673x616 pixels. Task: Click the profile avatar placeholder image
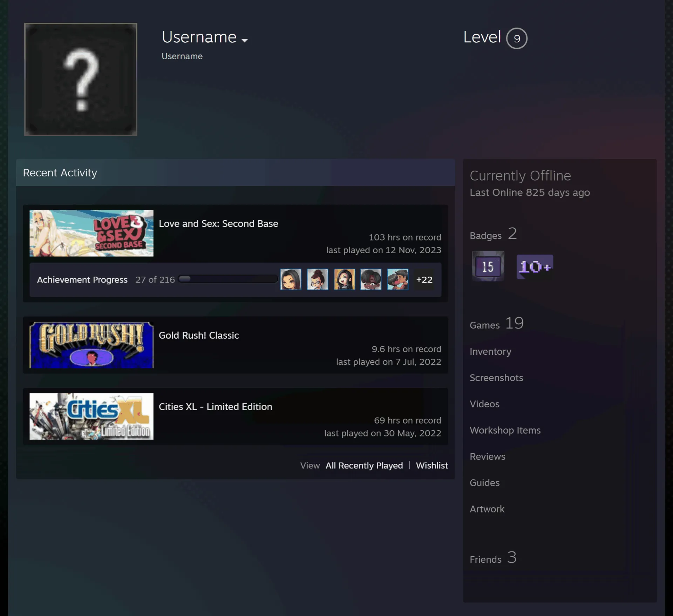81,79
